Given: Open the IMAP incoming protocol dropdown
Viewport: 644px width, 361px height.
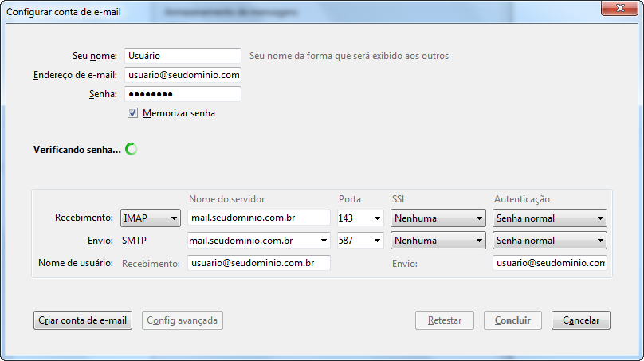Looking at the screenshot, I should (x=151, y=218).
